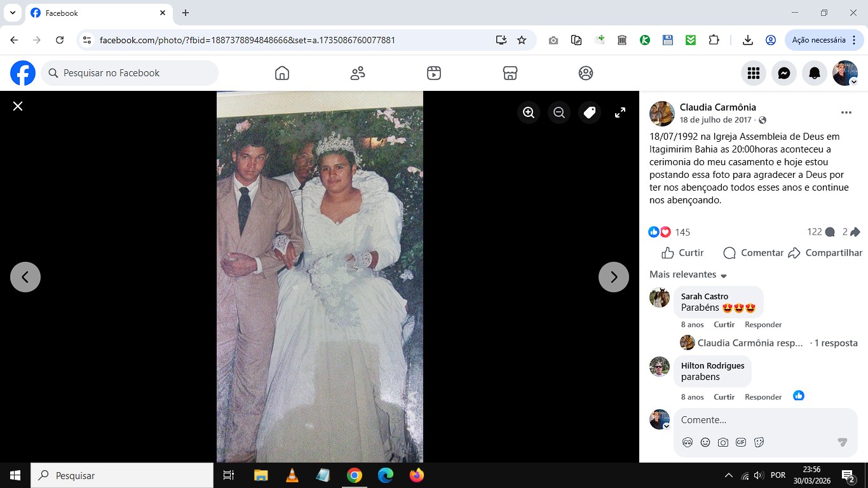Click the tag photo icon

click(590, 112)
